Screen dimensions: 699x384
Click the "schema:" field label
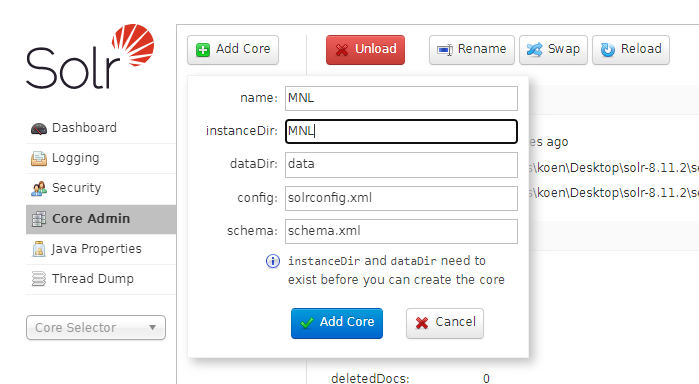(252, 231)
